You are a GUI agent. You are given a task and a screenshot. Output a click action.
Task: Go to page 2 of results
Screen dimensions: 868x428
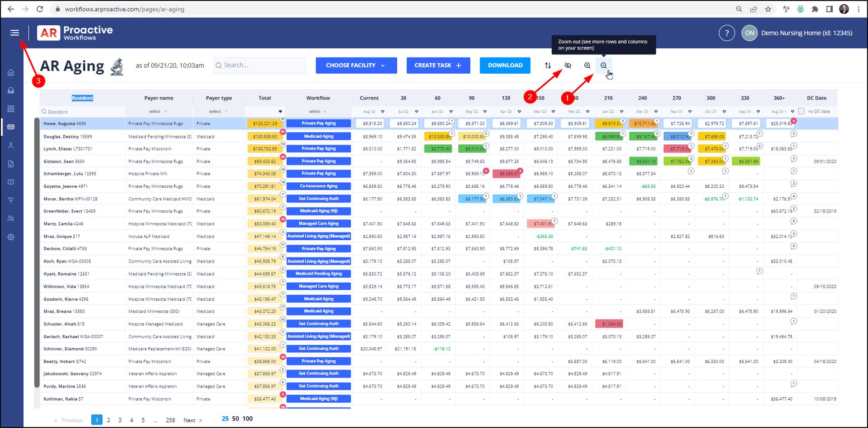[x=108, y=420]
